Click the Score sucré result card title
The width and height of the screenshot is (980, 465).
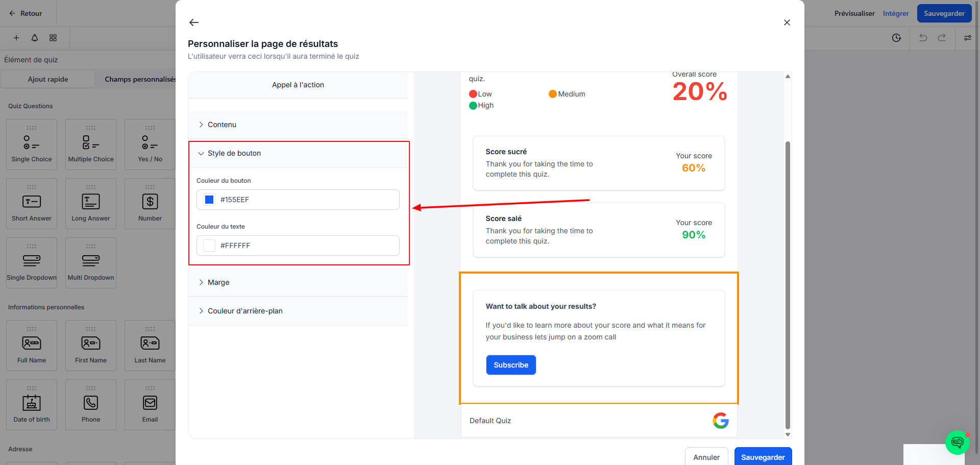pyautogui.click(x=506, y=152)
